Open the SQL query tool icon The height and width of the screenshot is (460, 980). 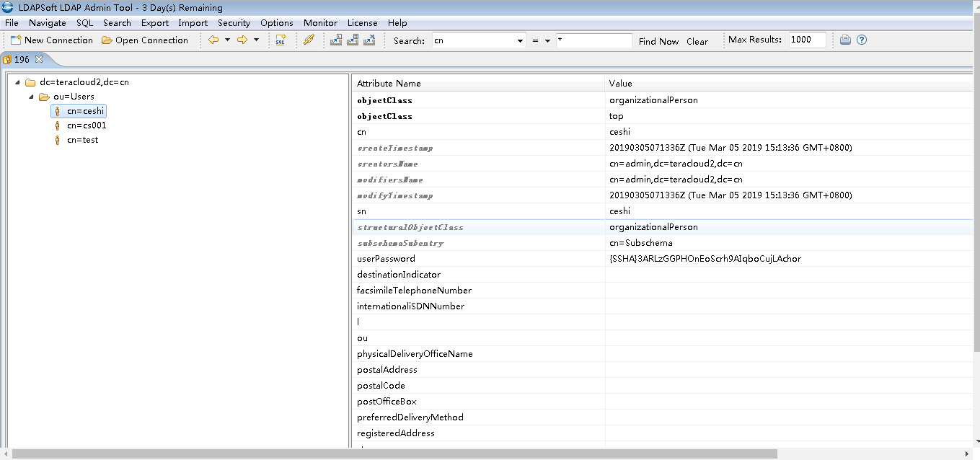click(x=281, y=40)
